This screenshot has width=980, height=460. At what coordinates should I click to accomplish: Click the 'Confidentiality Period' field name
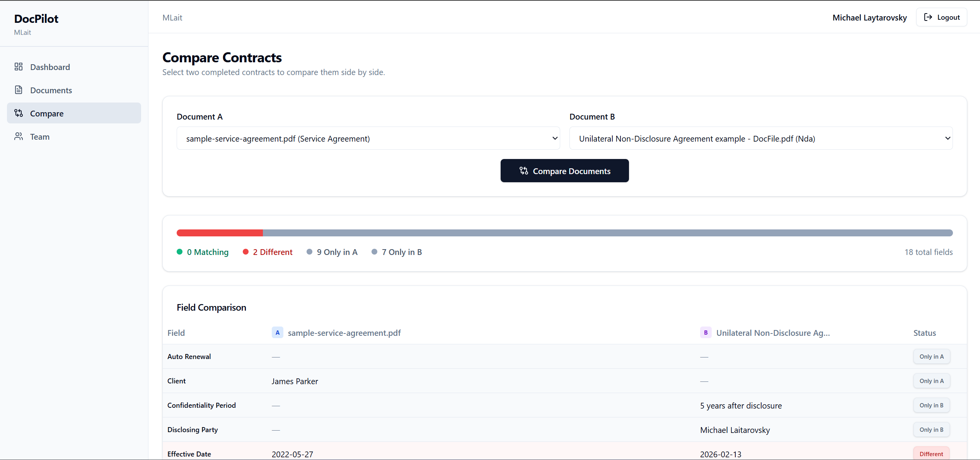coord(201,405)
